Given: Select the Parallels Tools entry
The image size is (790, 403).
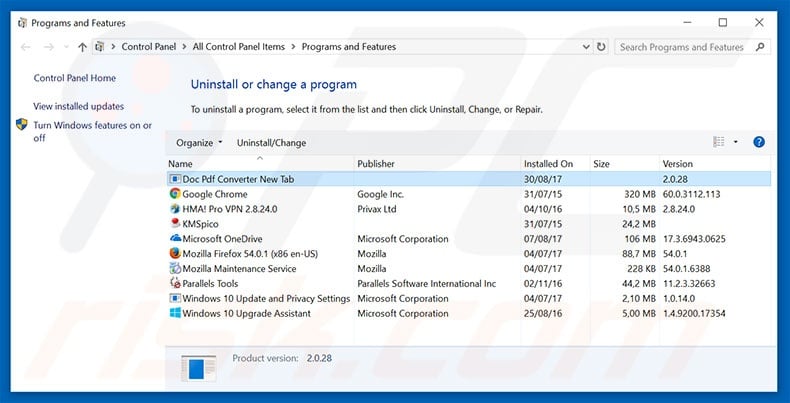Looking at the screenshot, I should point(469,284).
